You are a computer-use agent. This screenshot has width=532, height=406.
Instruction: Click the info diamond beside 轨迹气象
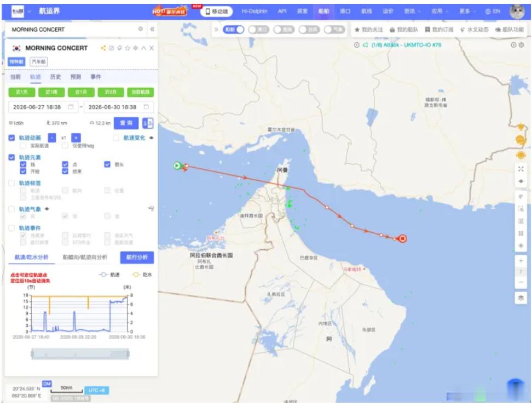tap(47, 209)
